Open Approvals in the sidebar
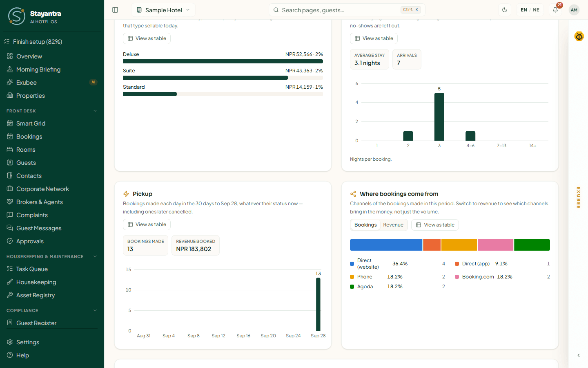588x368 pixels. point(52,241)
